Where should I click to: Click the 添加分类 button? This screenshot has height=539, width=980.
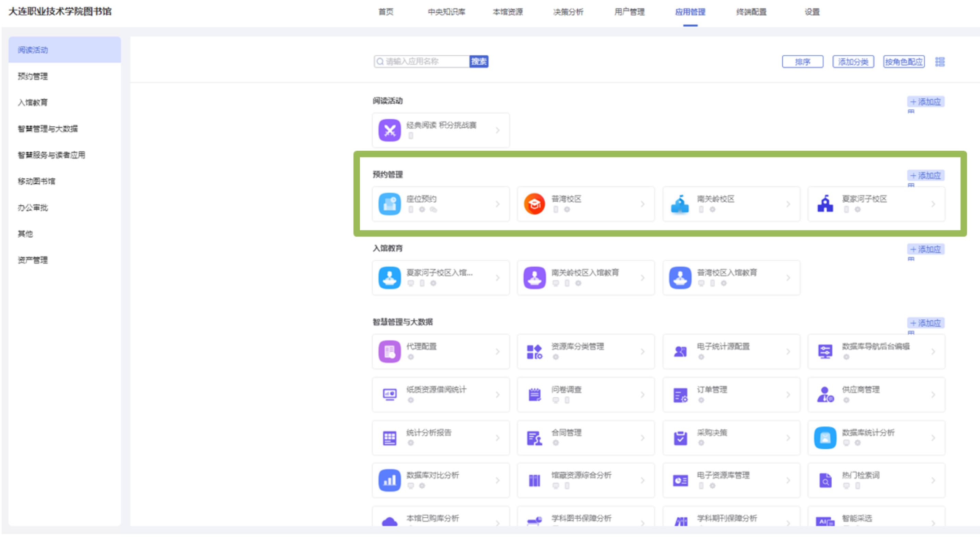[x=853, y=62]
